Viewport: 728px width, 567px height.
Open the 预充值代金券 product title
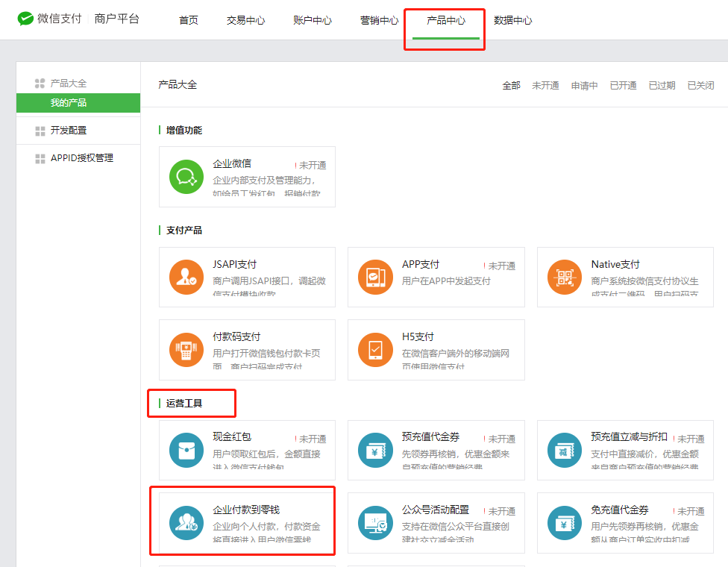point(430,436)
